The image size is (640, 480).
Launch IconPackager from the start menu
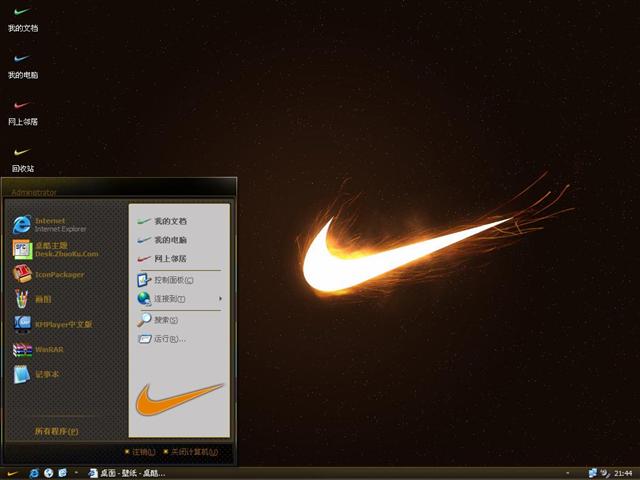[48, 274]
